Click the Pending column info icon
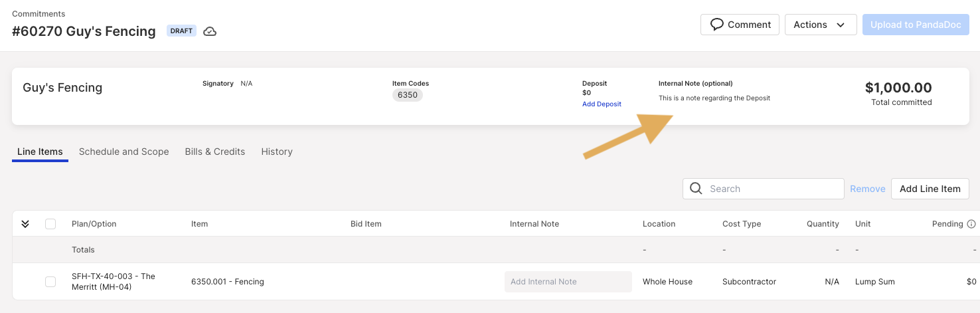The height and width of the screenshot is (313, 980). 971,224
